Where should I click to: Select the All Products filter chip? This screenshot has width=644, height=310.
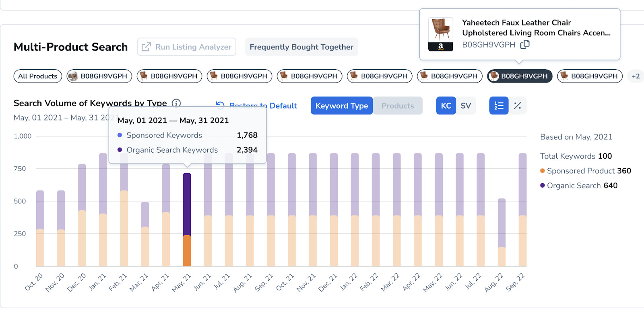pyautogui.click(x=38, y=76)
